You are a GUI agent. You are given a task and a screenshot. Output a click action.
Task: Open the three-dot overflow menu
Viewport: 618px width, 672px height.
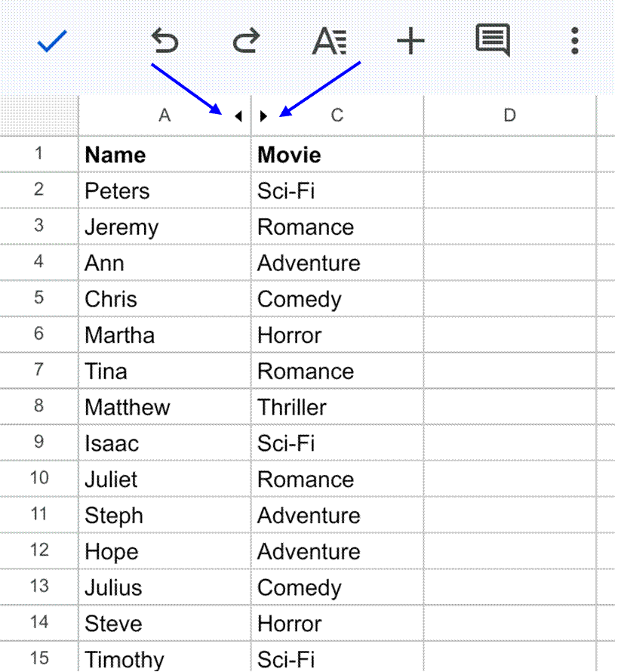(x=573, y=42)
